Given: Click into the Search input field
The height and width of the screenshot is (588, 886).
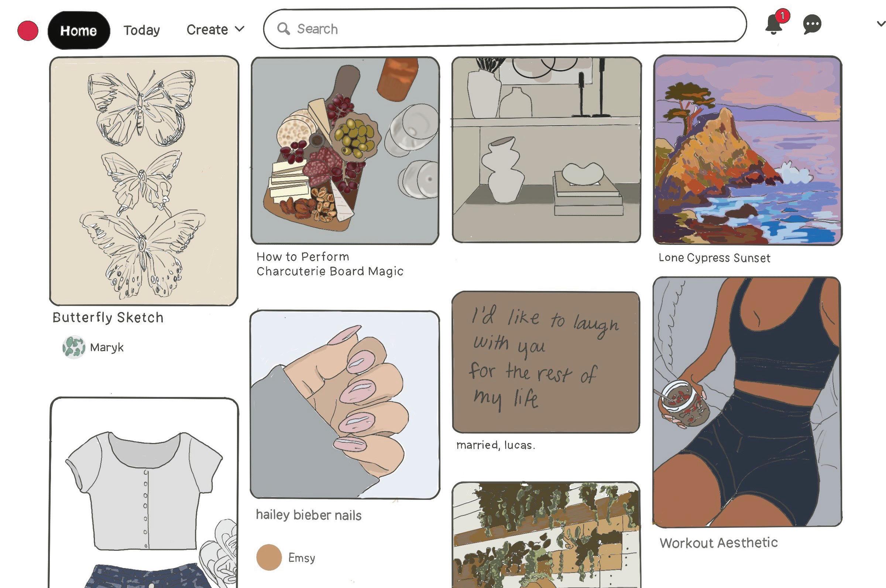Looking at the screenshot, I should [505, 28].
